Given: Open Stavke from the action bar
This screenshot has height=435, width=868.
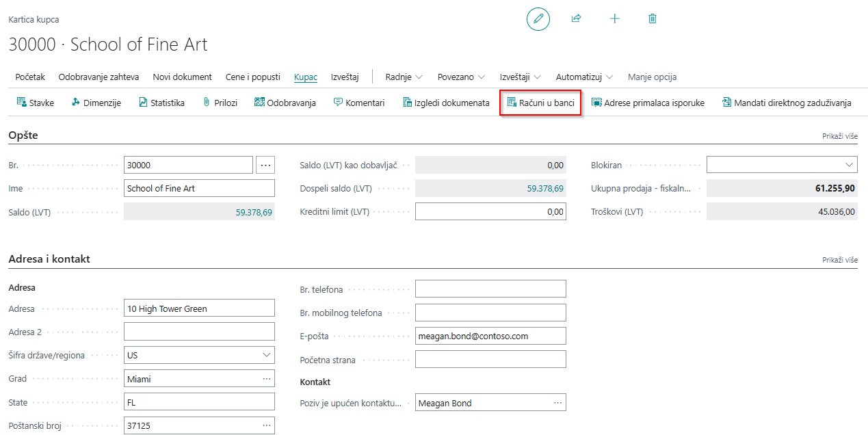Looking at the screenshot, I should point(35,103).
